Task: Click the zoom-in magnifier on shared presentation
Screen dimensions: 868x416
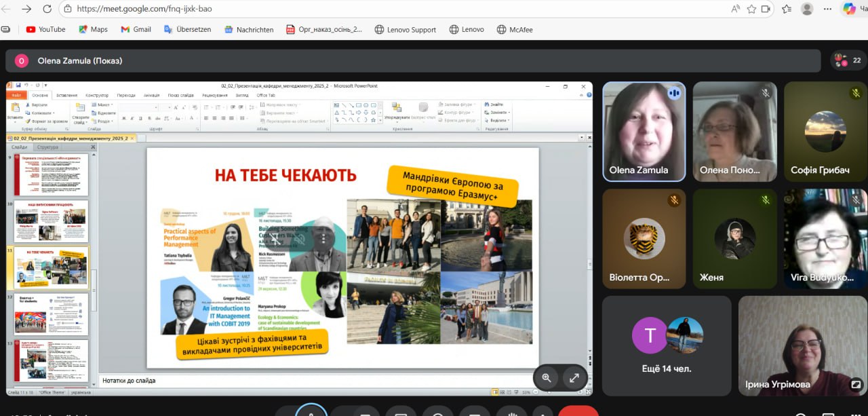Action: [547, 378]
